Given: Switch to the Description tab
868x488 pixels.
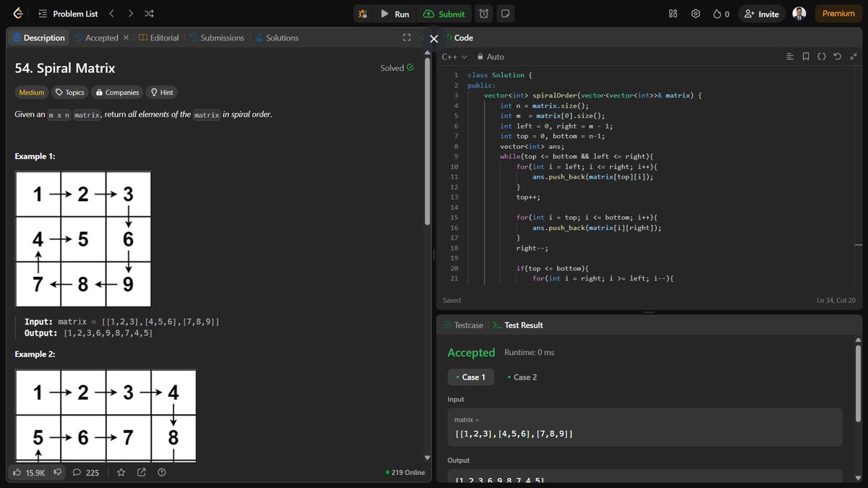Looking at the screenshot, I should 38,38.
